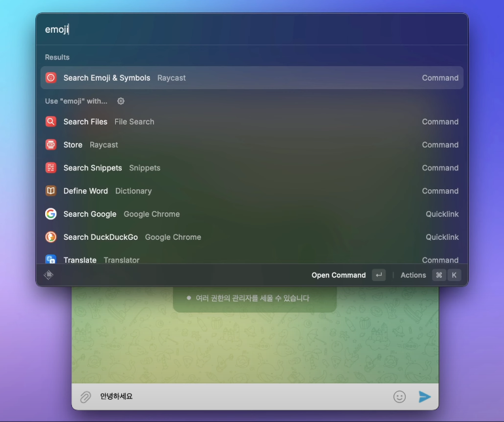Image resolution: width=504 pixels, height=422 pixels.
Task: Open fallback settings gear next to 'Use "emoji" with...'
Action: click(121, 101)
